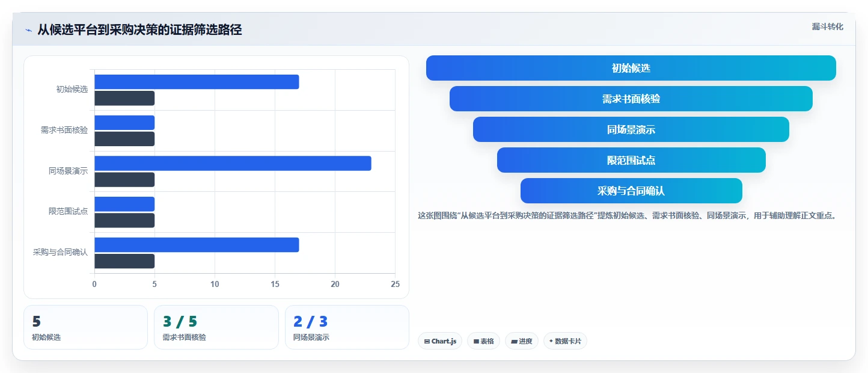
Task: Click the panel title 从候选平台到采购决策的证据筛选路径
Action: [x=140, y=29]
